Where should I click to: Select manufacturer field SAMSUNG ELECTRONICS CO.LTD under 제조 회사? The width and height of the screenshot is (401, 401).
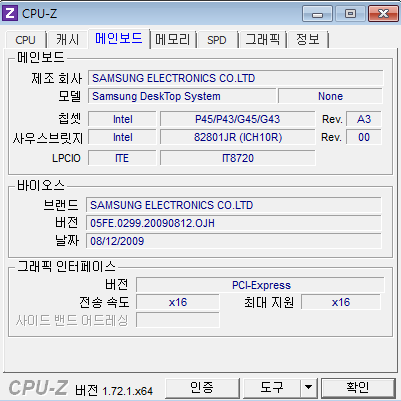[236, 78]
